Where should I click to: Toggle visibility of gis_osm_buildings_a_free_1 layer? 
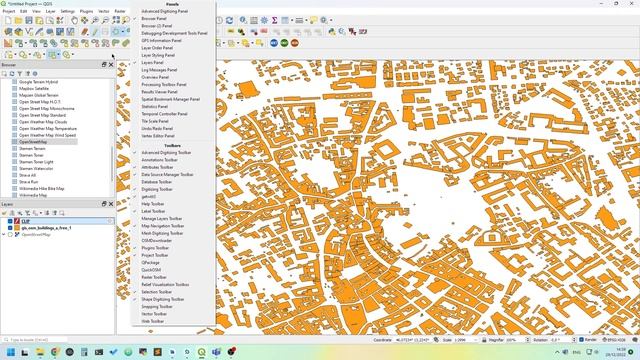[10, 228]
